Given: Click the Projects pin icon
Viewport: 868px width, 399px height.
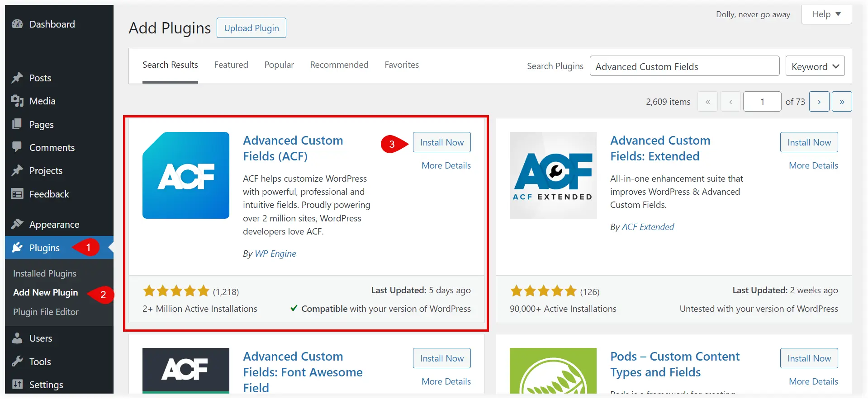Looking at the screenshot, I should 17,170.
